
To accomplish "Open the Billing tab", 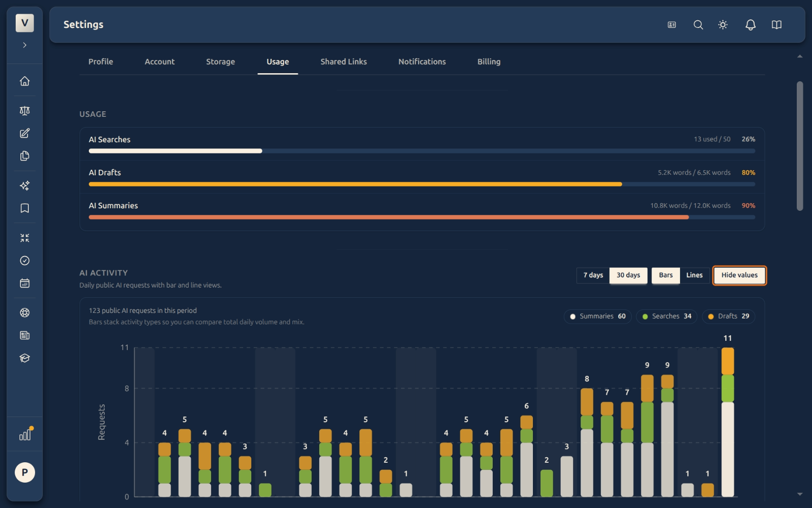I will tap(489, 61).
